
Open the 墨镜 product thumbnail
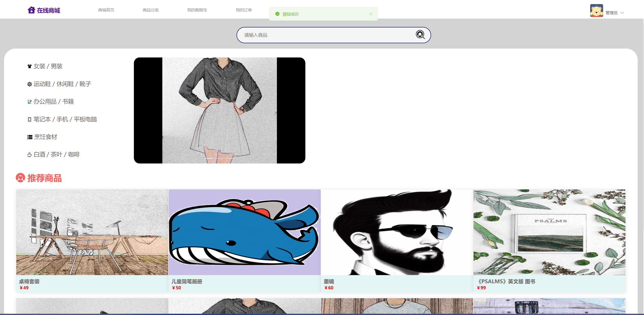point(397,232)
